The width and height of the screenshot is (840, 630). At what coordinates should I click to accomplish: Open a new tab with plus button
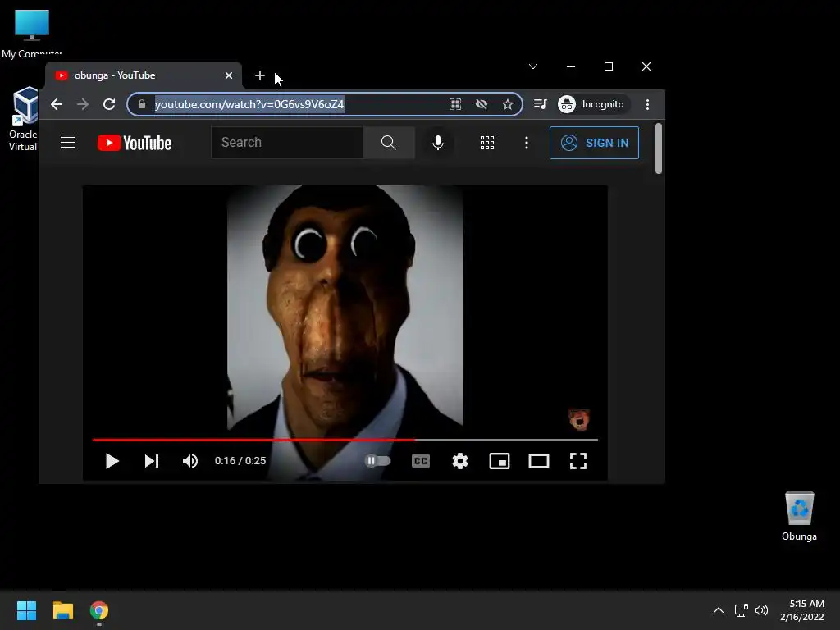tap(260, 75)
